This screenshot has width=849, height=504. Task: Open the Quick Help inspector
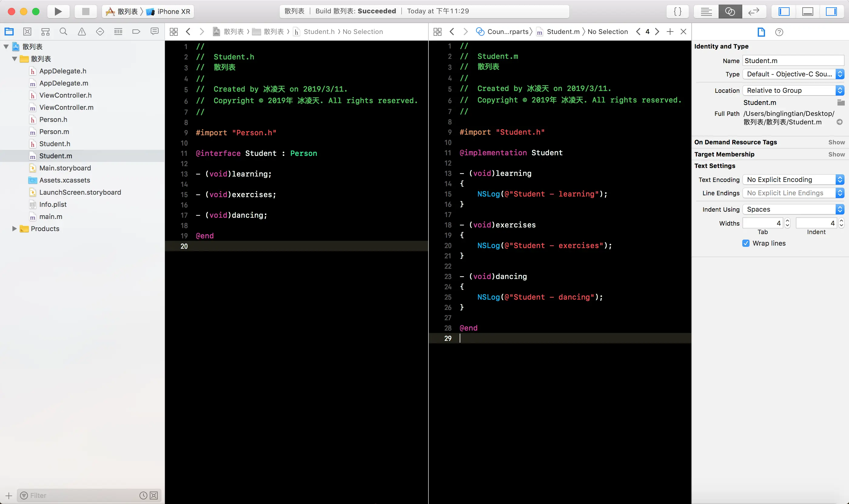(x=779, y=32)
